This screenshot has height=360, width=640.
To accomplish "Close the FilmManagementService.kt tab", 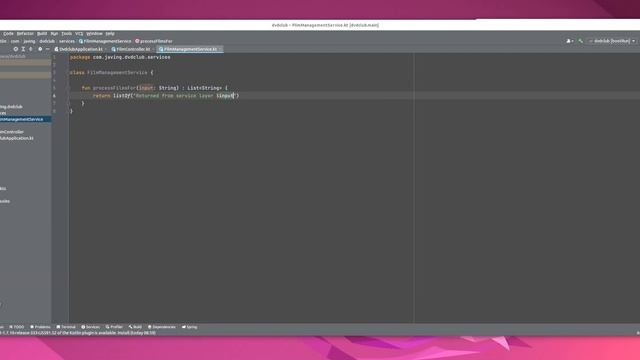I will pos(221,49).
